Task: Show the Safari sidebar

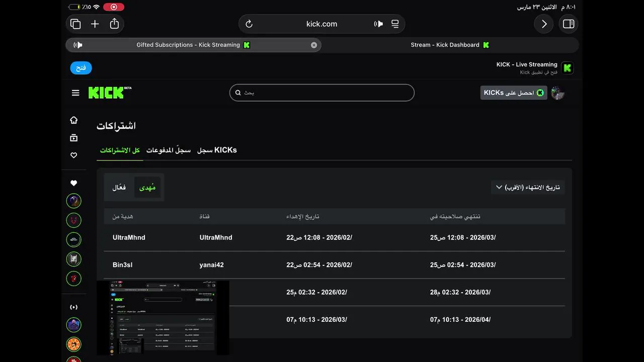Action: (569, 24)
